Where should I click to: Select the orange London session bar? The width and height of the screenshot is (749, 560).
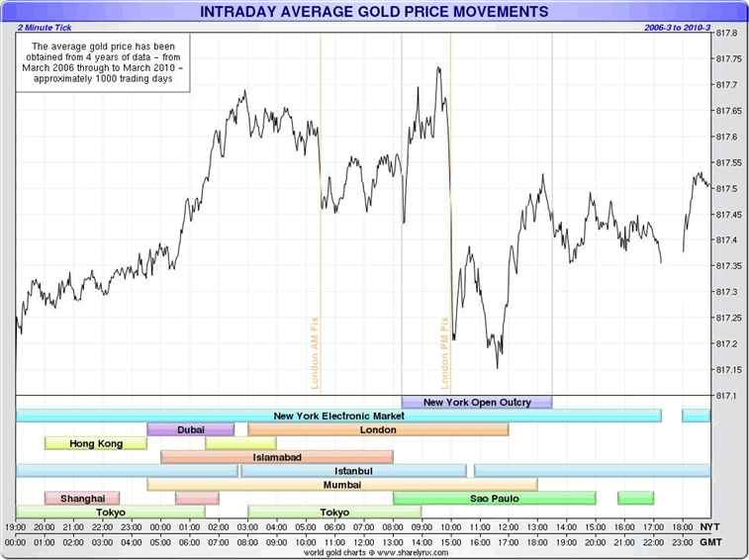(378, 429)
